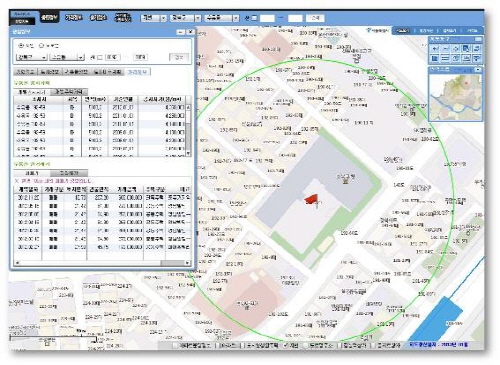This screenshot has width=500, height=365.
Task: Open the 수유동 dropdown in the top toolbar
Action: (221, 18)
